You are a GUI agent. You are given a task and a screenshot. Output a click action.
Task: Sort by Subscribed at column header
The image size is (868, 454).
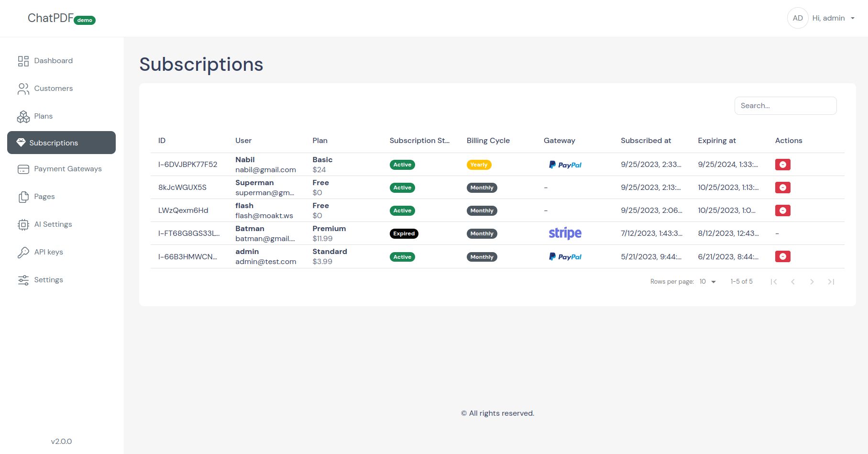click(x=646, y=141)
